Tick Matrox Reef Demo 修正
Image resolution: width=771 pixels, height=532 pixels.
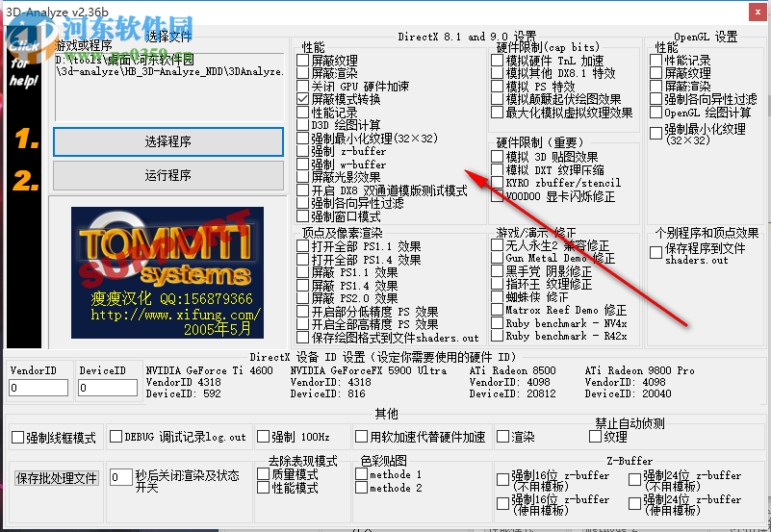click(x=497, y=310)
